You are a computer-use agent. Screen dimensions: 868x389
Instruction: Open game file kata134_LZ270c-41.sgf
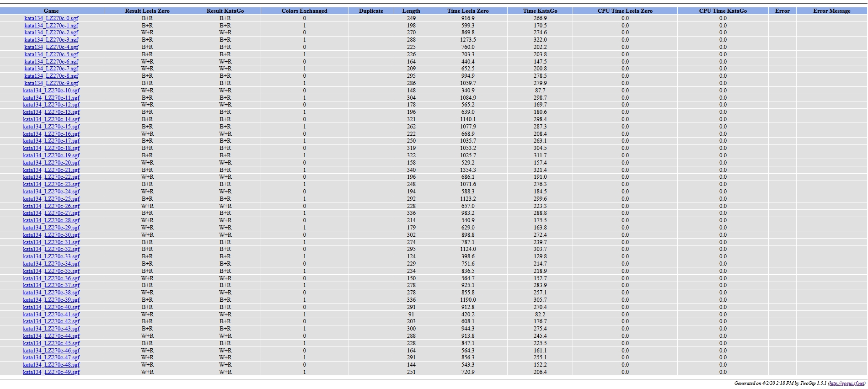[x=51, y=314]
